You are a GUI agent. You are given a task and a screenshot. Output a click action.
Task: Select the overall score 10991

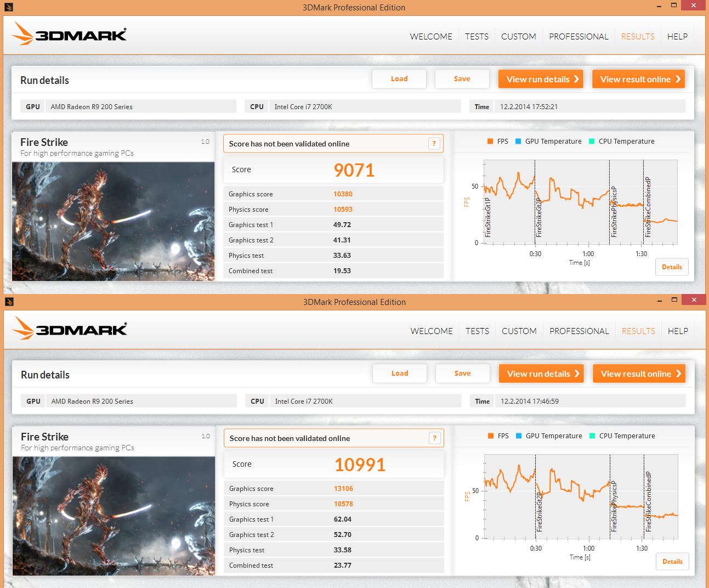(x=360, y=465)
